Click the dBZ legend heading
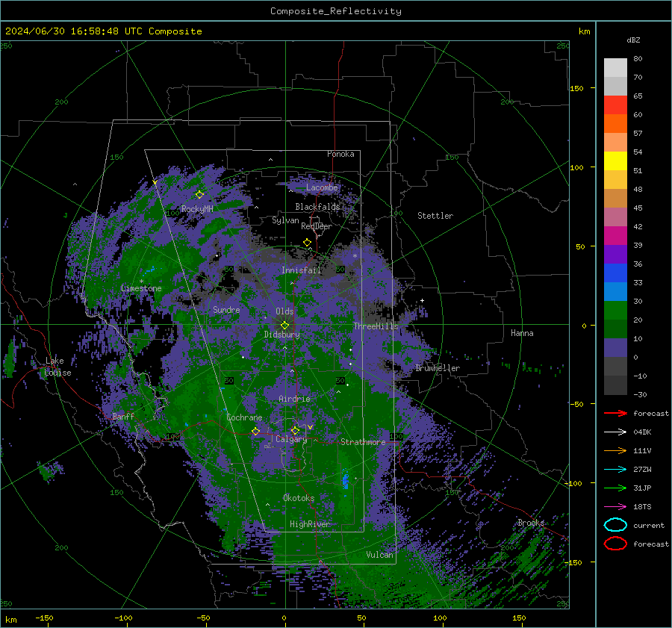 coord(633,40)
